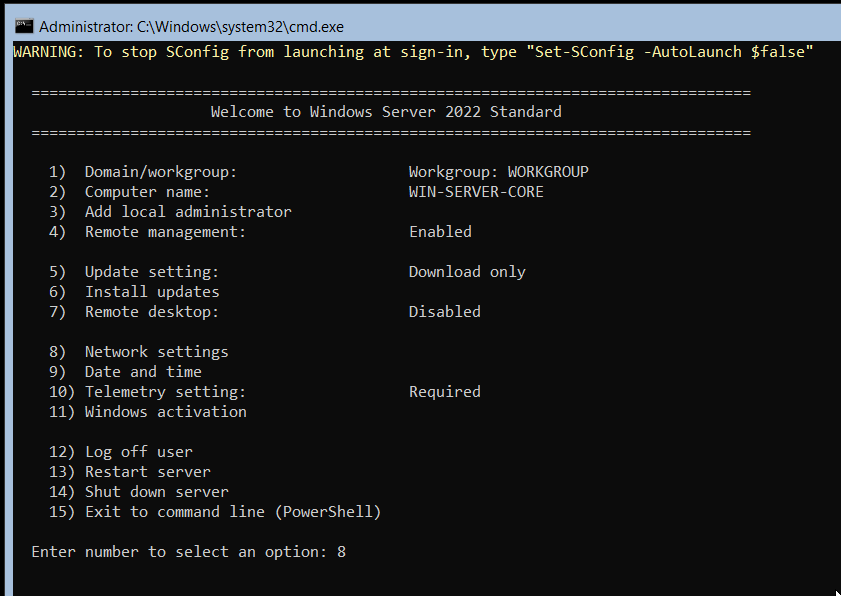Click the cmd.exe icon in title bar

pos(24,26)
